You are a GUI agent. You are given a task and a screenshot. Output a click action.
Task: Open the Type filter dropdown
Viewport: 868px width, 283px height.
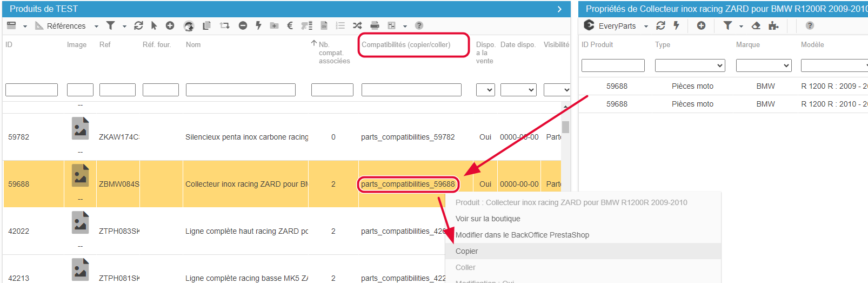690,65
